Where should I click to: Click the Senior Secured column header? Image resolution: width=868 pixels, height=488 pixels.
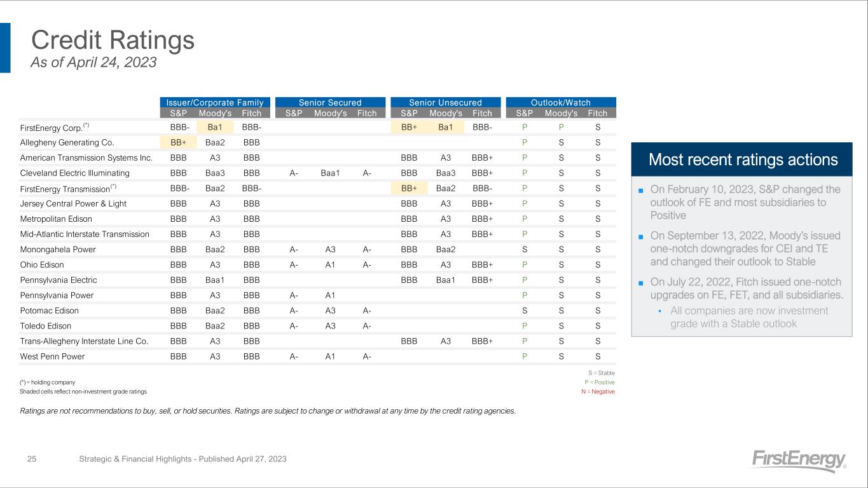330,102
